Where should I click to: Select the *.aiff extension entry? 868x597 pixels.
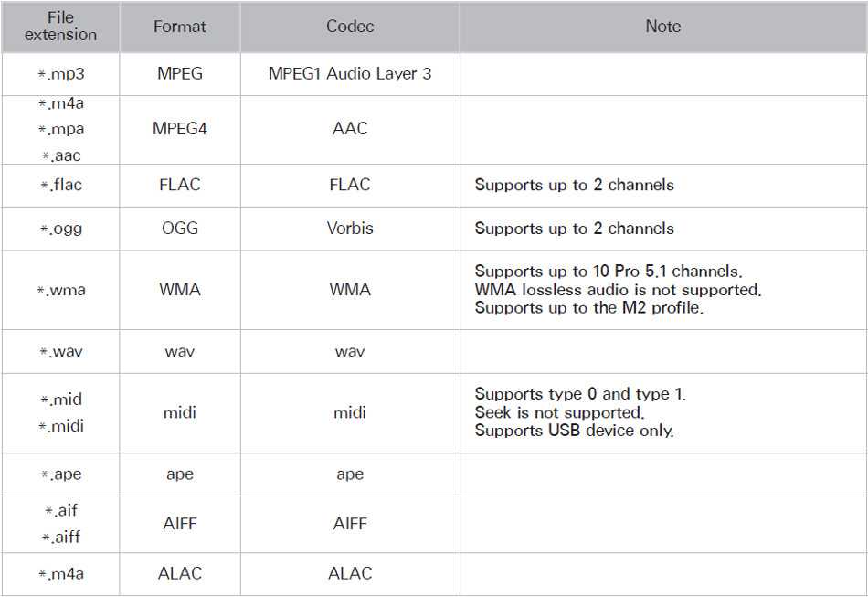(x=61, y=537)
